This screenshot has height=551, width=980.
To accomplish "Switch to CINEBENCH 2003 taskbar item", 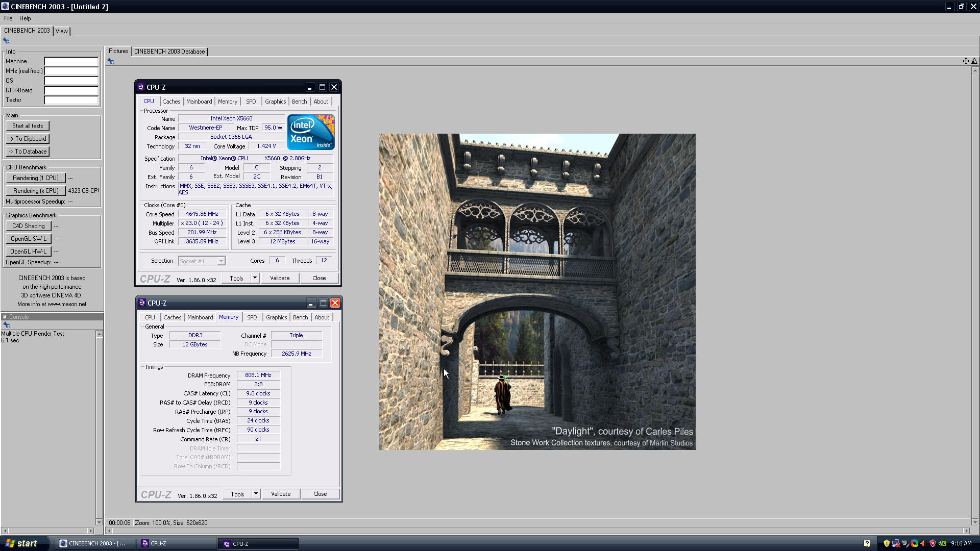I will [95, 543].
